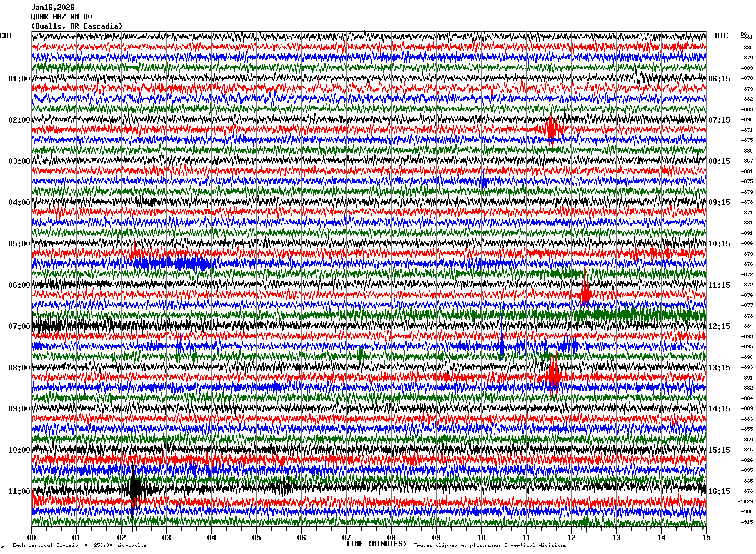Click the red event burst on the 08:15 trace
This screenshot has width=756, height=554.
tap(553, 376)
